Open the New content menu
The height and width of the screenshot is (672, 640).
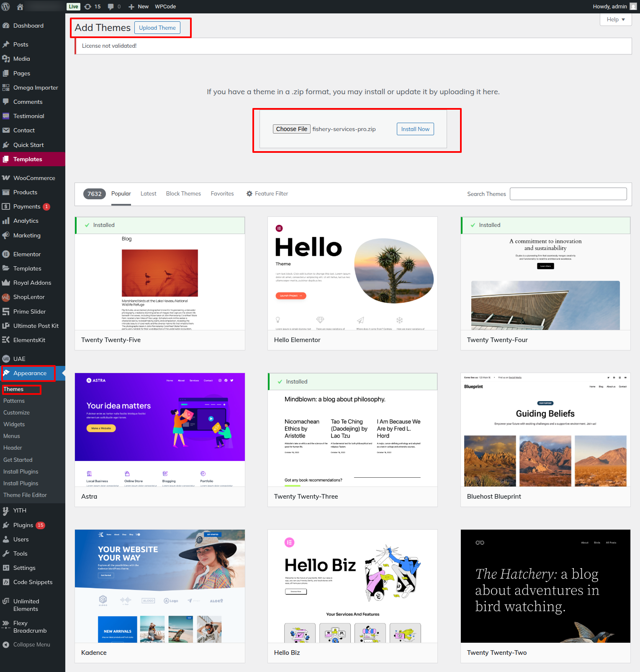pos(138,7)
